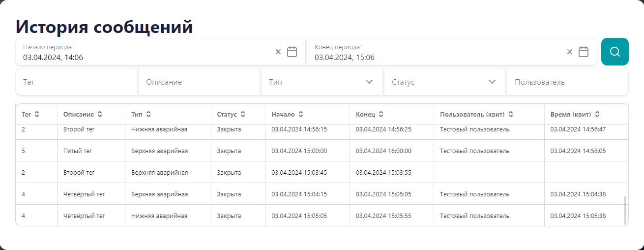Open calendar picker for Начало периода
644x250 pixels.
tap(292, 52)
